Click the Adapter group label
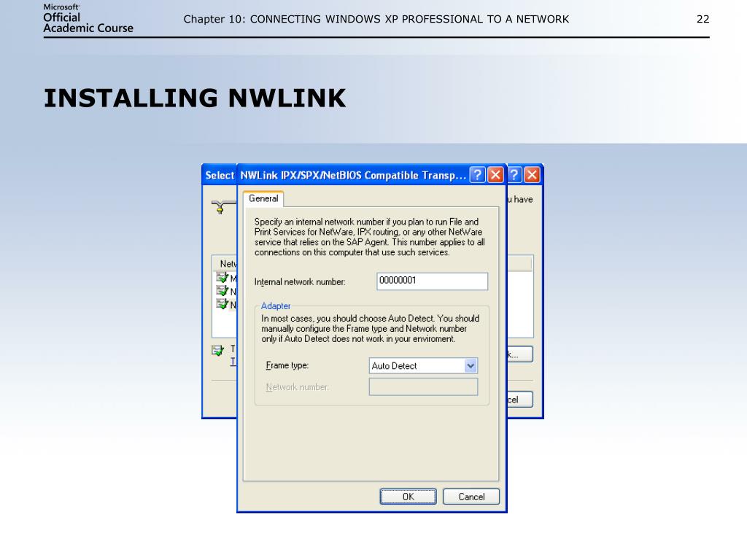Image resolution: width=747 pixels, height=560 pixels. tap(275, 306)
